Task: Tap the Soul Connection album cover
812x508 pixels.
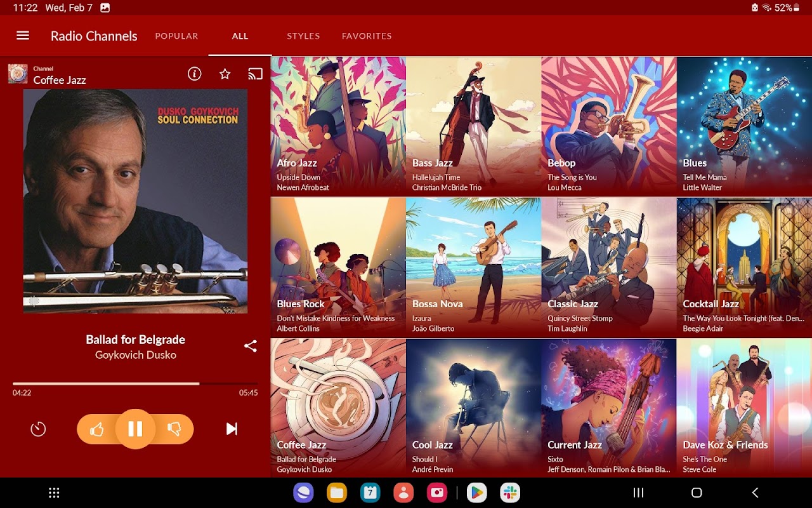Action: click(135, 201)
